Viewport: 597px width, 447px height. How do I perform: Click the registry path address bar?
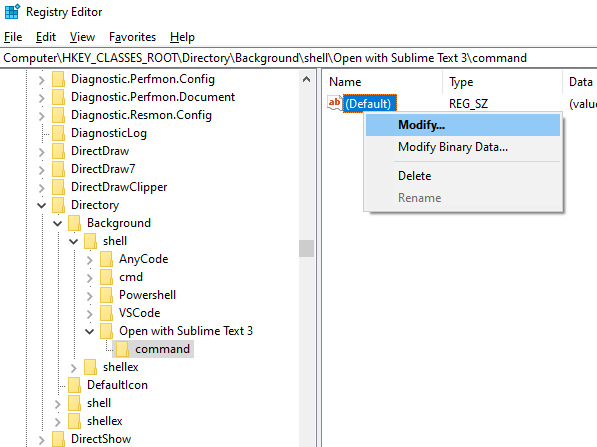click(x=298, y=58)
